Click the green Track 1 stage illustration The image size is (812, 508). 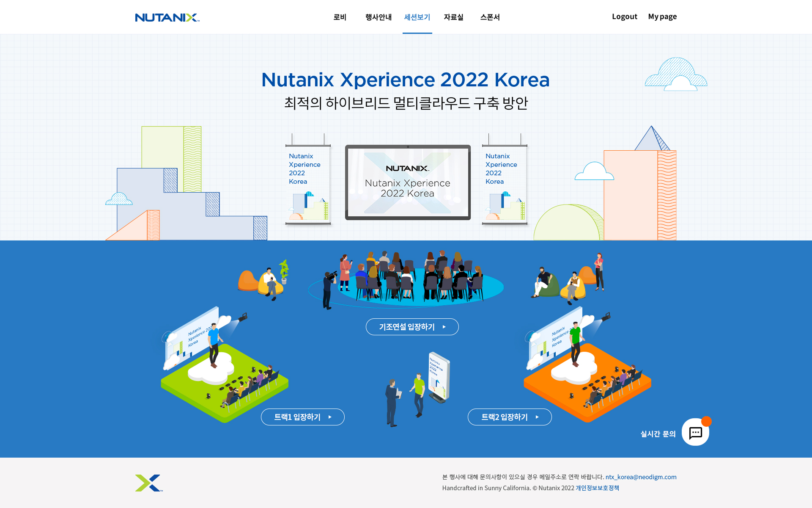225,364
